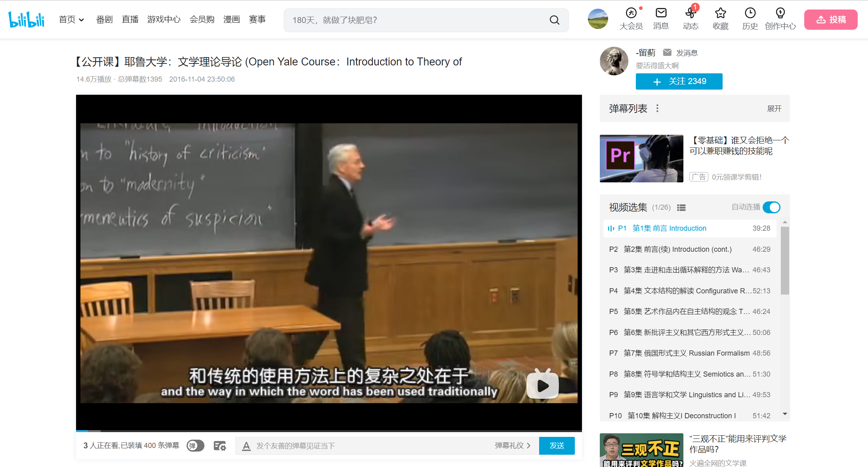Open the 弹幕列表 three-dot options menu
Screen dimensions: 868x467
pyautogui.click(x=657, y=109)
